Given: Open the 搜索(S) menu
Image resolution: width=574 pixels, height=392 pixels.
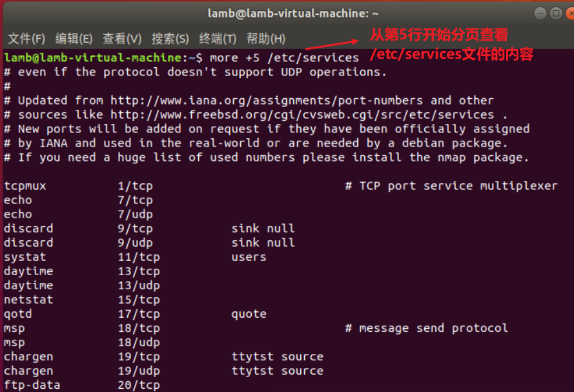Looking at the screenshot, I should click(x=170, y=39).
